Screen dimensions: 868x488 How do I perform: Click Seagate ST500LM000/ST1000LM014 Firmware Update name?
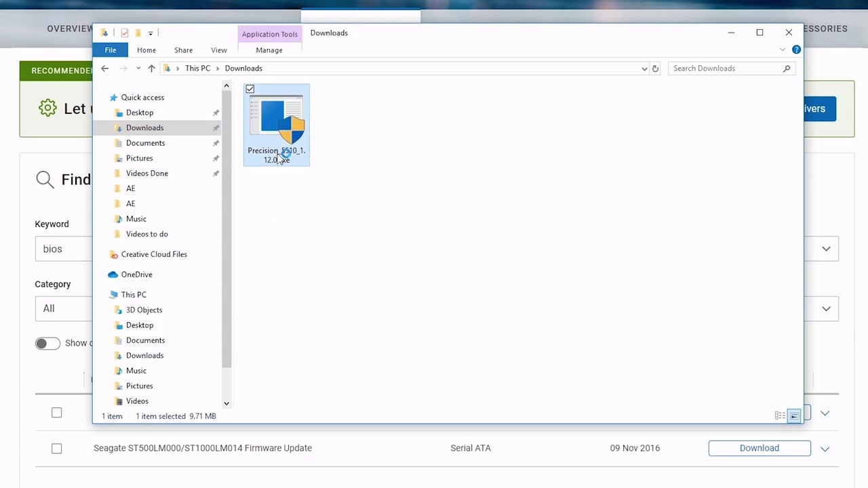(203, 448)
